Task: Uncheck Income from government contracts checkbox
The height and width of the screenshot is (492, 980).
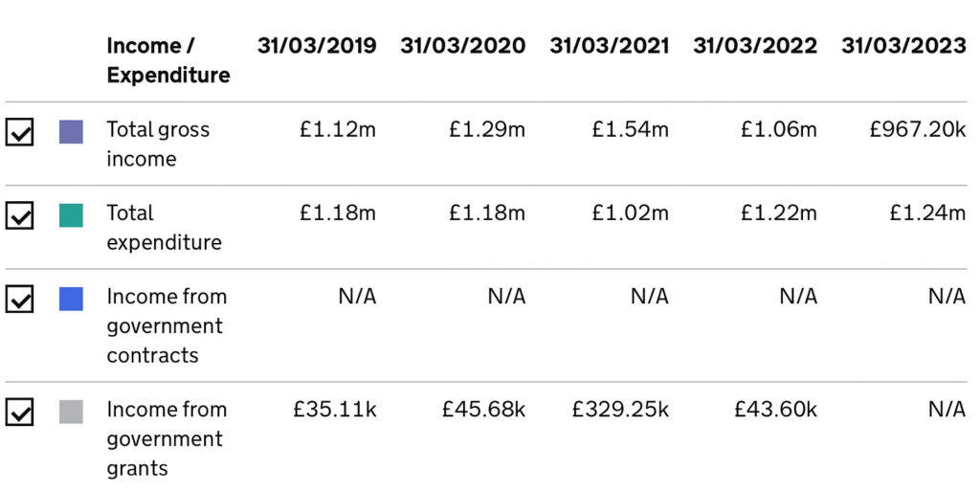Action: (20, 299)
